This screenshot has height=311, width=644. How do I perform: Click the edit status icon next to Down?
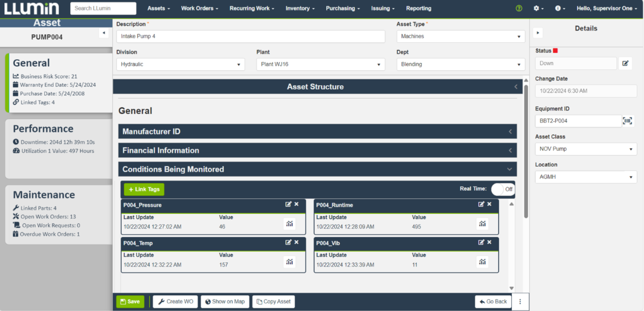tap(625, 63)
